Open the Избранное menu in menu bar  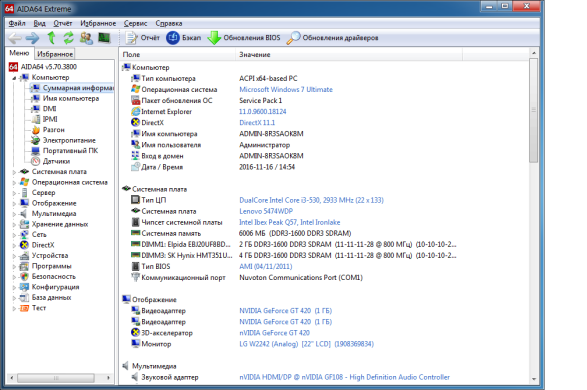pos(98,23)
